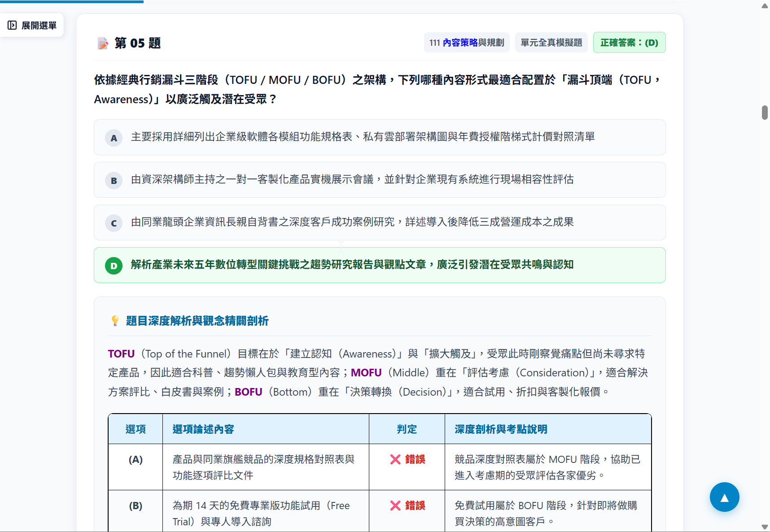Click the (B) row label in the table

[136, 506]
